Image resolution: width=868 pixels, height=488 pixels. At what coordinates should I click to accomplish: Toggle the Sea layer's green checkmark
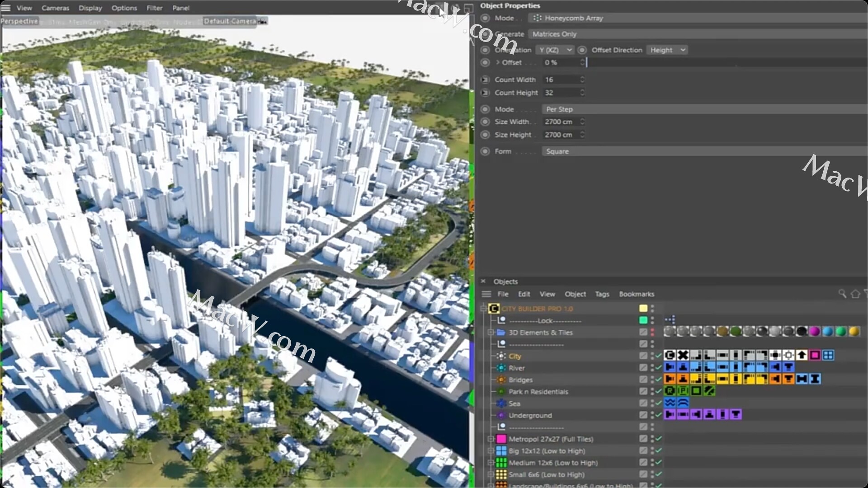pyautogui.click(x=658, y=404)
